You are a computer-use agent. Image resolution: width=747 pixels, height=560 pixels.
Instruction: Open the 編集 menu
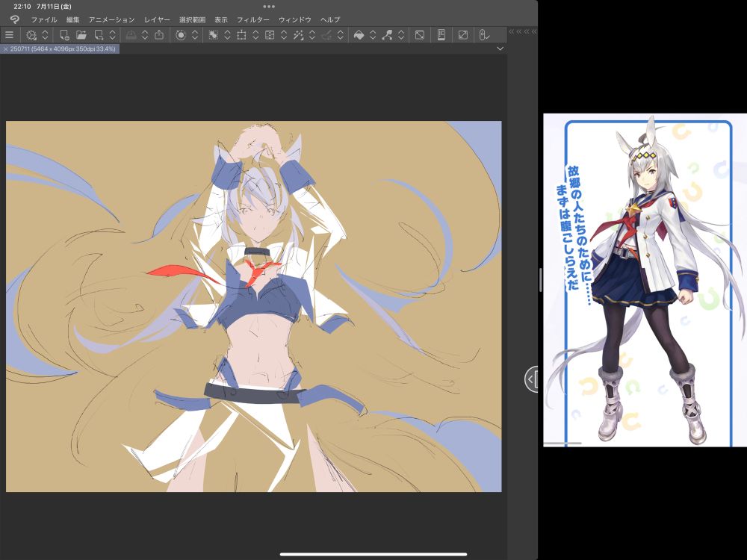tap(73, 19)
